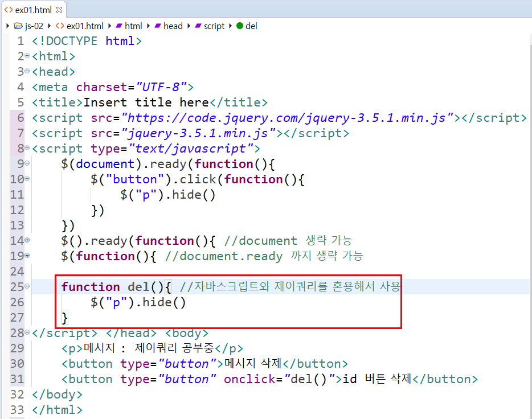The width and height of the screenshot is (532, 419).
Task: Select the html breadcrumb entry
Action: point(133,26)
